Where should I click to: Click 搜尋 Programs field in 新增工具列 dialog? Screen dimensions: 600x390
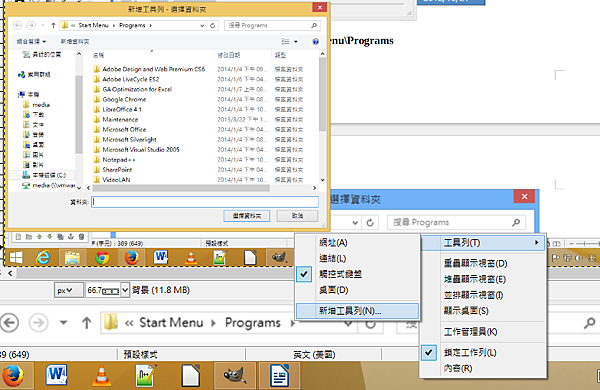[x=272, y=25]
